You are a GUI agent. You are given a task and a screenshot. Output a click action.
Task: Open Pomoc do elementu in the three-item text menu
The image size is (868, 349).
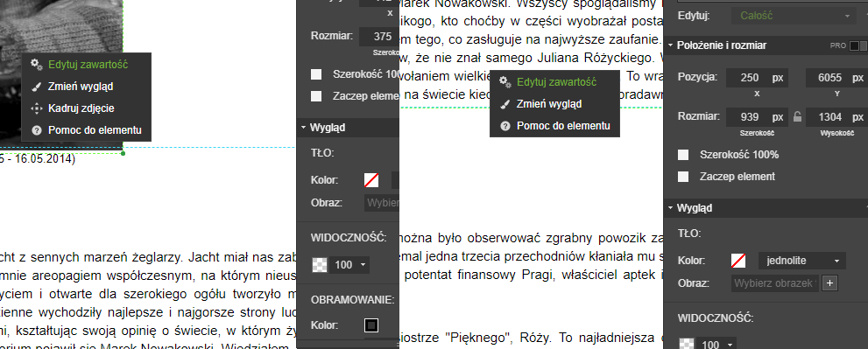[x=563, y=126]
